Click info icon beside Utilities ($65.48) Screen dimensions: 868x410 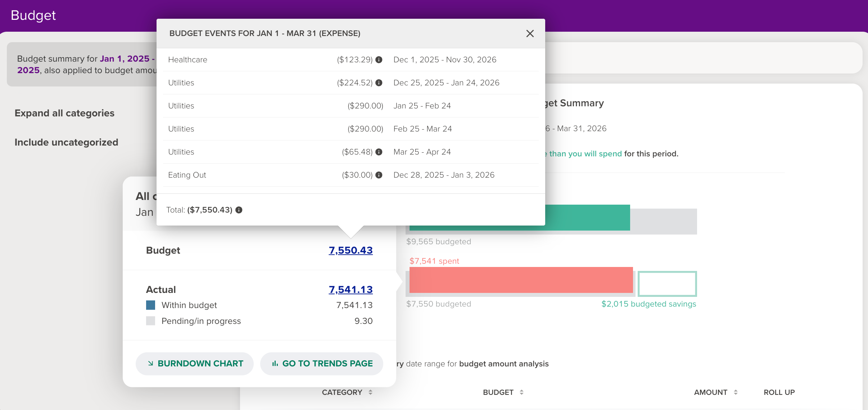(x=379, y=152)
